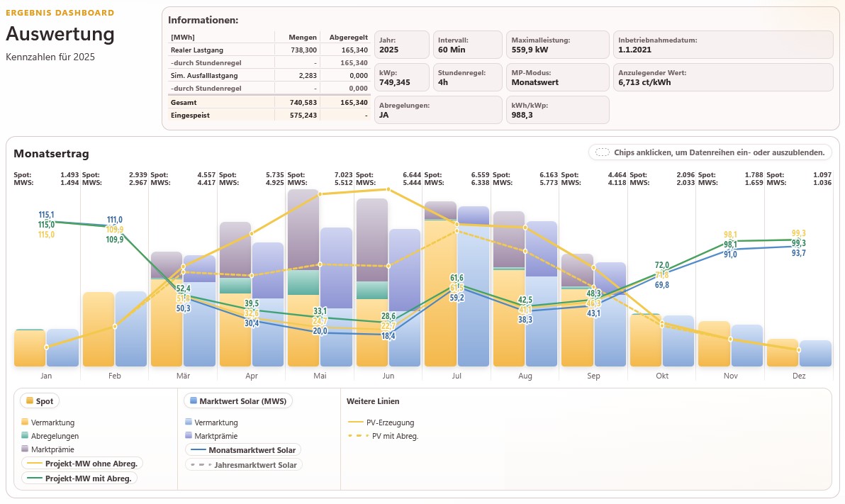Click the Dez month axis label
This screenshot has height=504, width=845.
coord(799,376)
